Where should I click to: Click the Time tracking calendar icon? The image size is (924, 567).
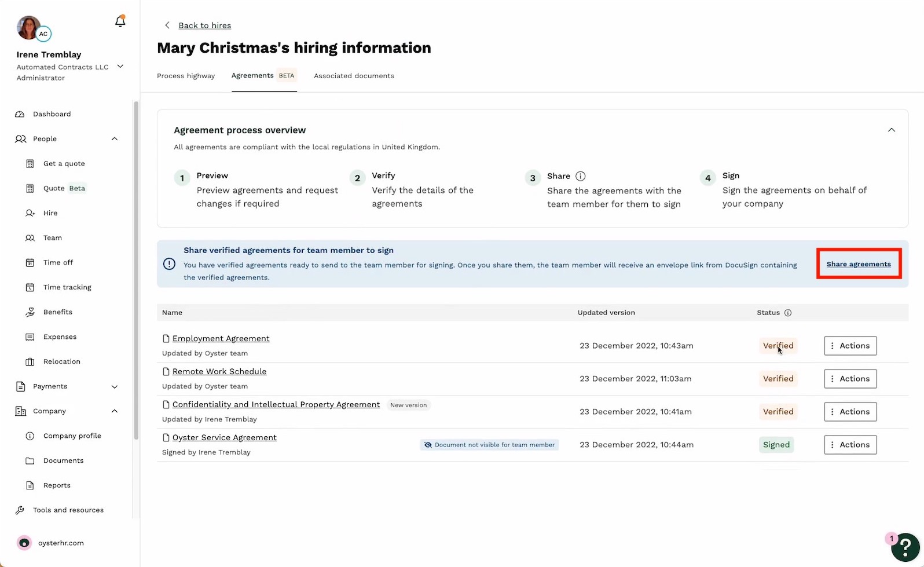click(x=30, y=287)
